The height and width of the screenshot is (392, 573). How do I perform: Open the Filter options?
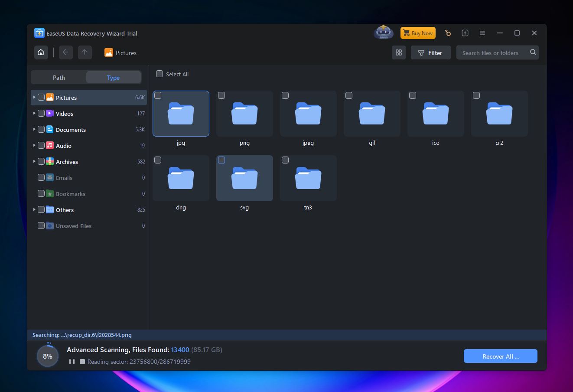tap(430, 52)
